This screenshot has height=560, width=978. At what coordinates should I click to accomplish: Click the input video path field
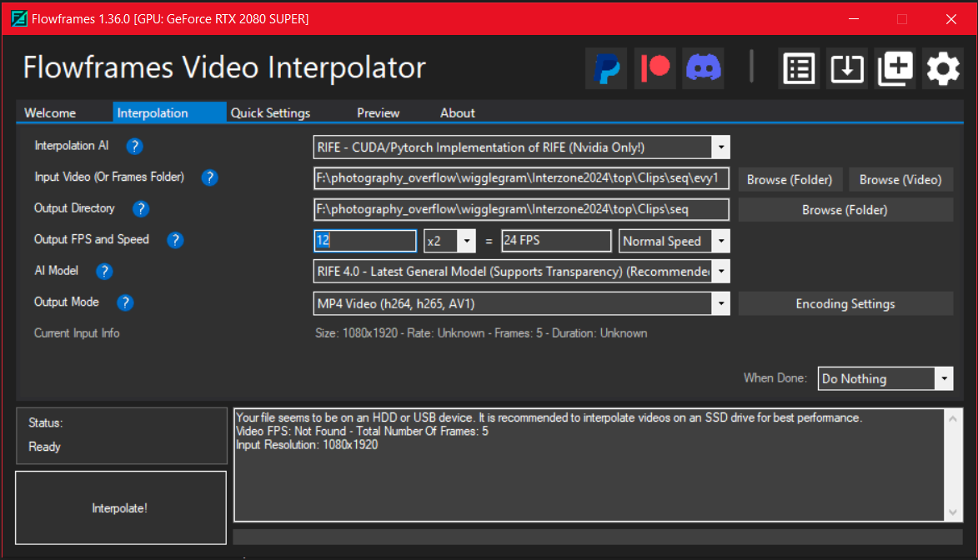coord(521,178)
